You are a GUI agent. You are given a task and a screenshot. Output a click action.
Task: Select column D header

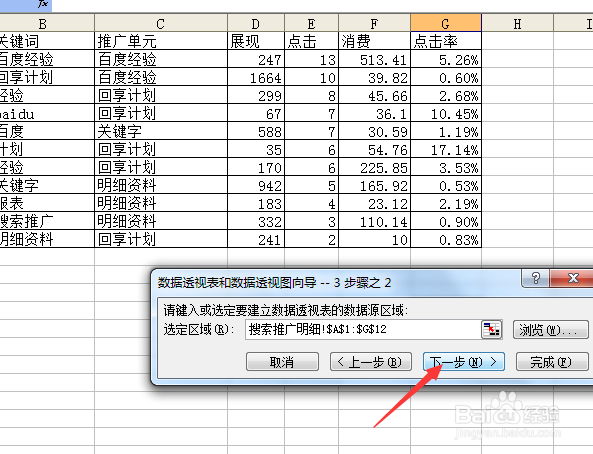pyautogui.click(x=256, y=24)
